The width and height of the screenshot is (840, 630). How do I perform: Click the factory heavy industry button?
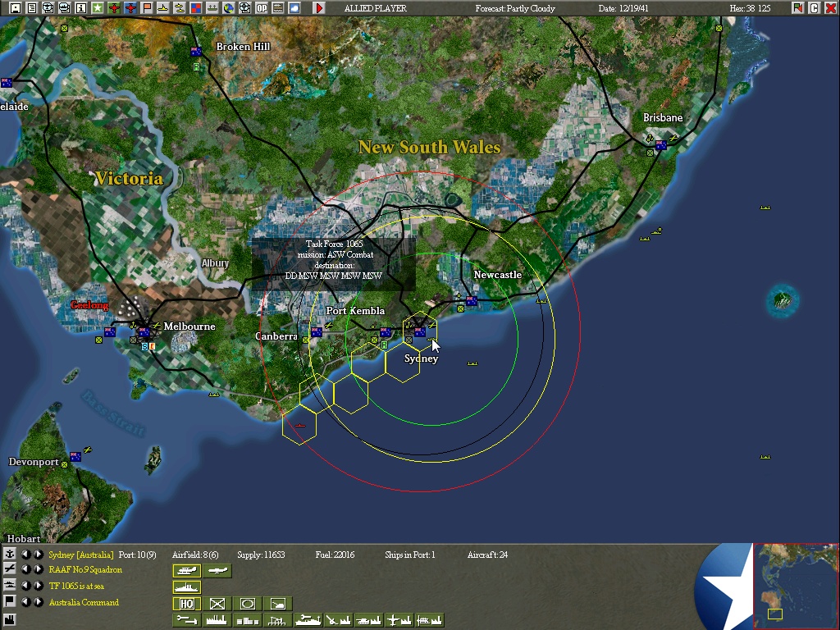[x=217, y=620]
